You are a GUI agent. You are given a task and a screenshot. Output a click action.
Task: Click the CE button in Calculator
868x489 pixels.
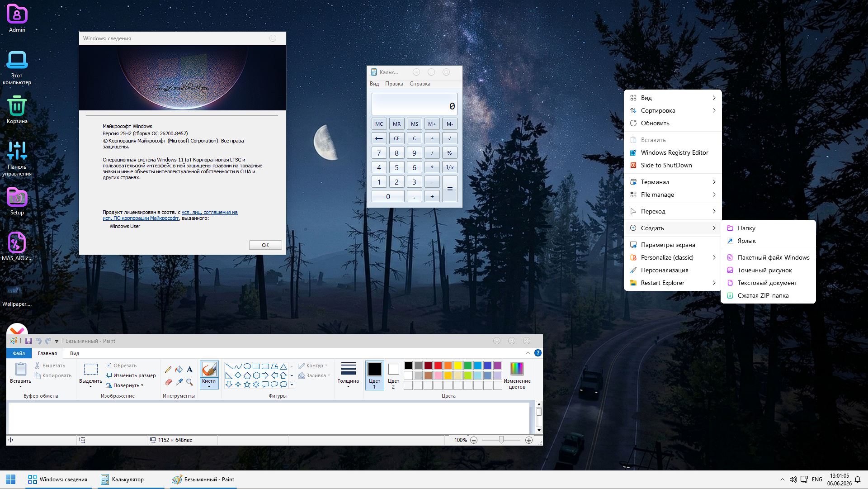tap(396, 138)
